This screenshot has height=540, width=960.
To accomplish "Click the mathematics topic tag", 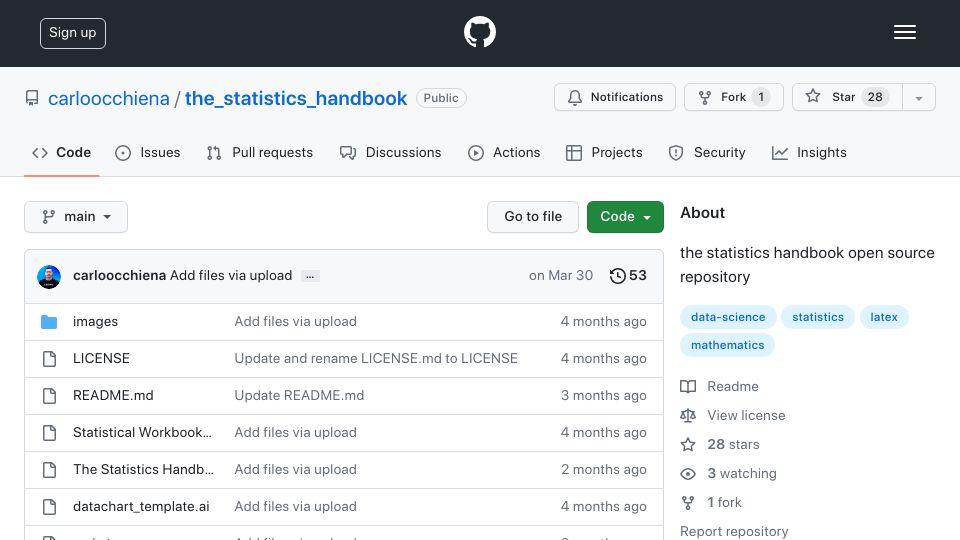I will [727, 345].
